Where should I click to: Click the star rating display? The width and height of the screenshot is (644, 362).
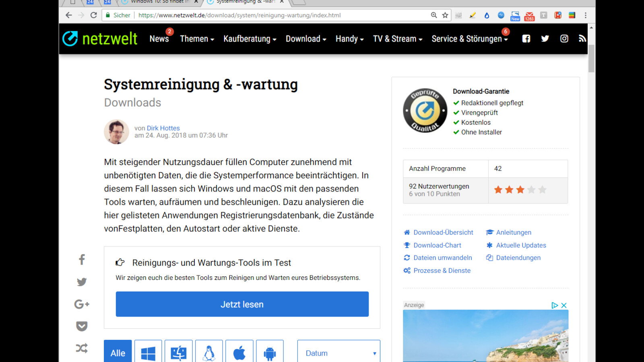[520, 190]
